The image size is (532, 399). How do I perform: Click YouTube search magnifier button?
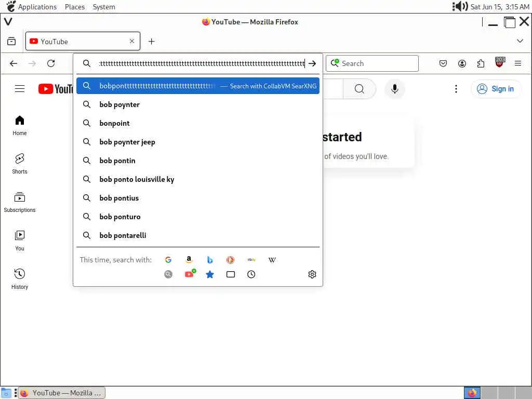[360, 89]
